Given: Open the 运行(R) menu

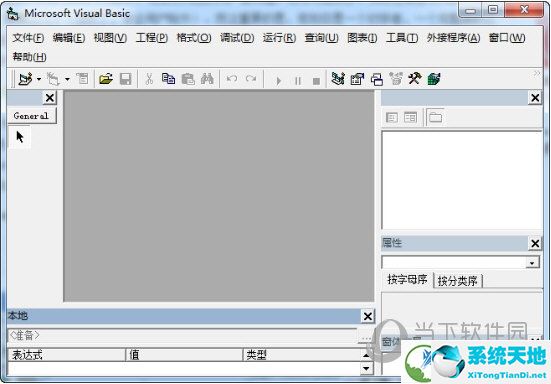Looking at the screenshot, I should (x=279, y=38).
